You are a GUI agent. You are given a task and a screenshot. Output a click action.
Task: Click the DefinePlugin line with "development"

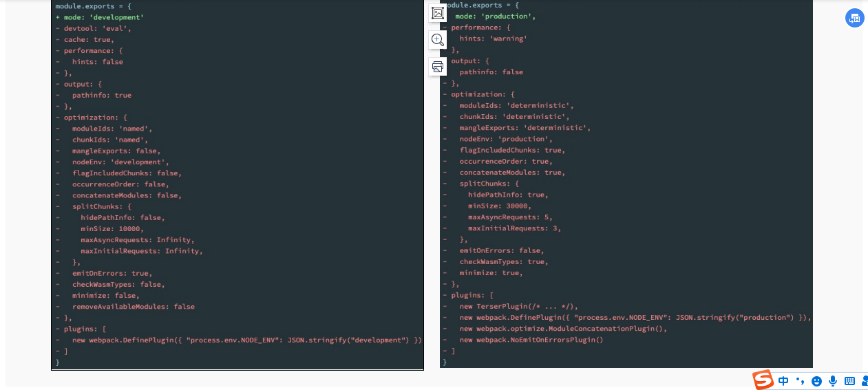pyautogui.click(x=246, y=340)
